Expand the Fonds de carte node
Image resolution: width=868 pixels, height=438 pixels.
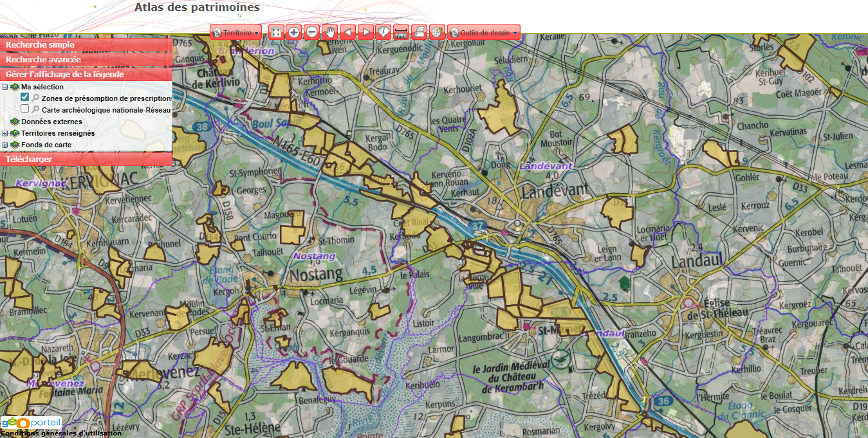click(x=5, y=145)
